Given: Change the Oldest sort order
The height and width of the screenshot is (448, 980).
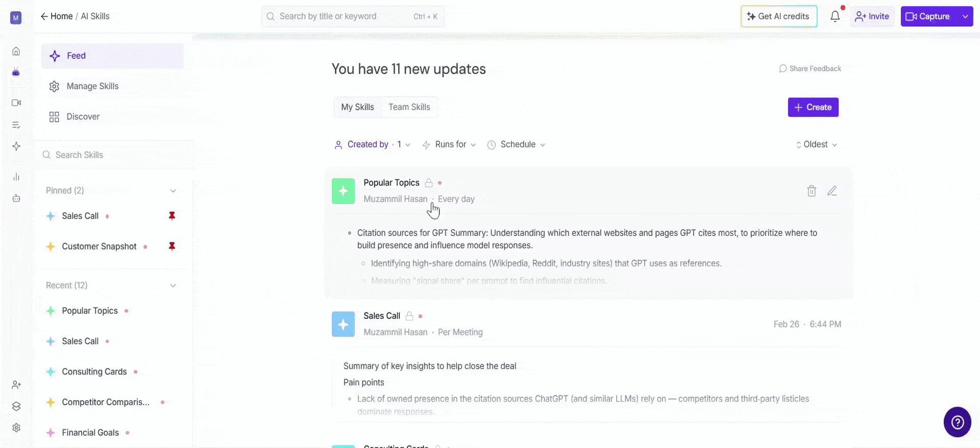Looking at the screenshot, I should 816,145.
